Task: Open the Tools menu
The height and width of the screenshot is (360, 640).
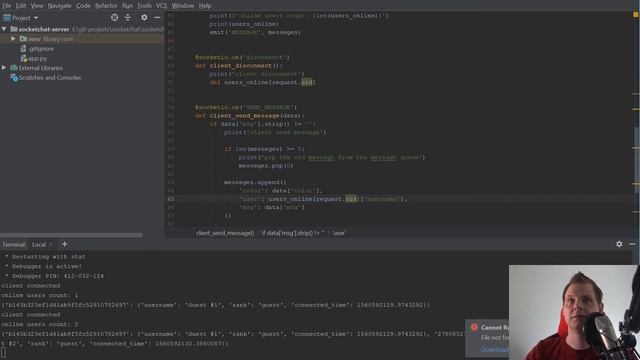Action: coord(144,6)
